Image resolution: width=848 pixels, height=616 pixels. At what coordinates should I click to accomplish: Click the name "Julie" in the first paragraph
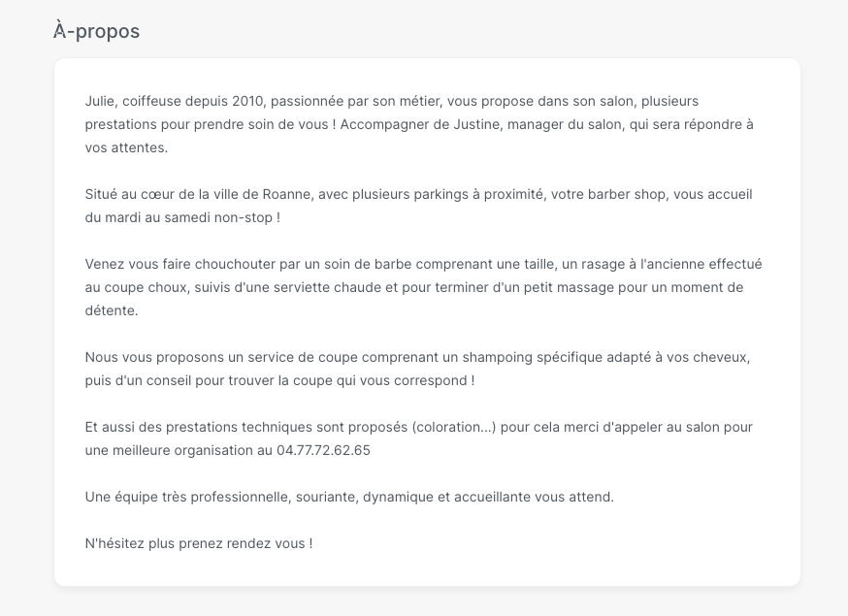[x=100, y=101]
